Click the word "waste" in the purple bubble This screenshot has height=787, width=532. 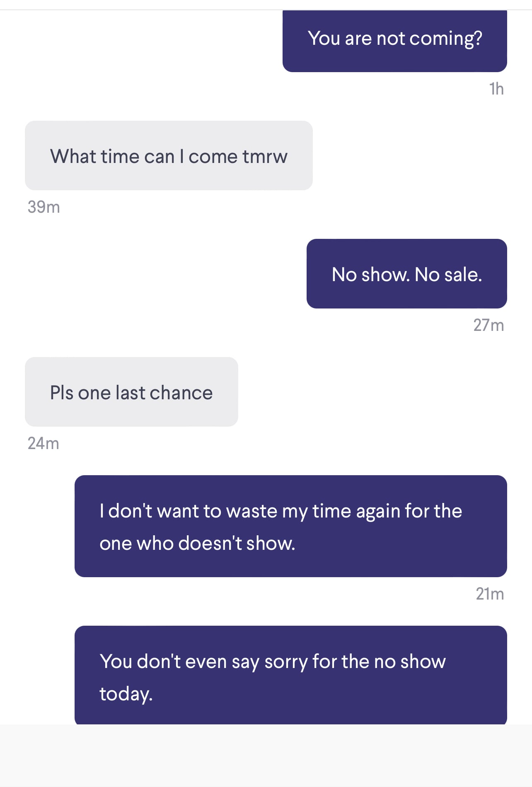click(x=252, y=511)
